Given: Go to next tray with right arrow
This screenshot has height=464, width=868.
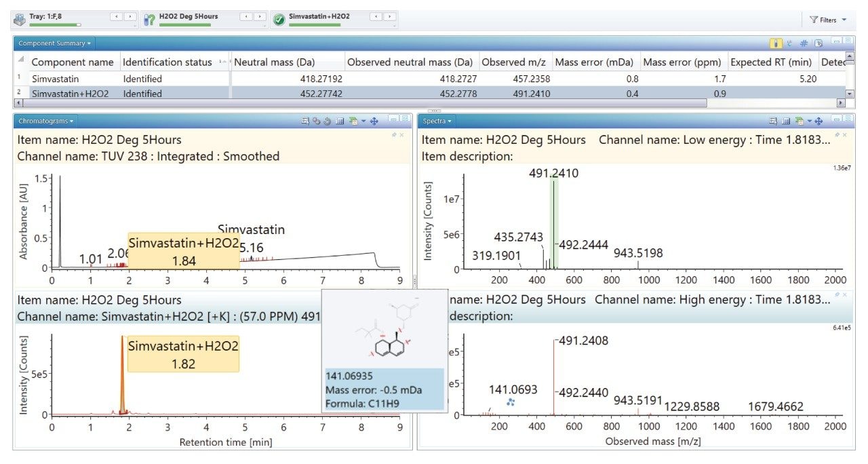Looking at the screenshot, I should 129,16.
